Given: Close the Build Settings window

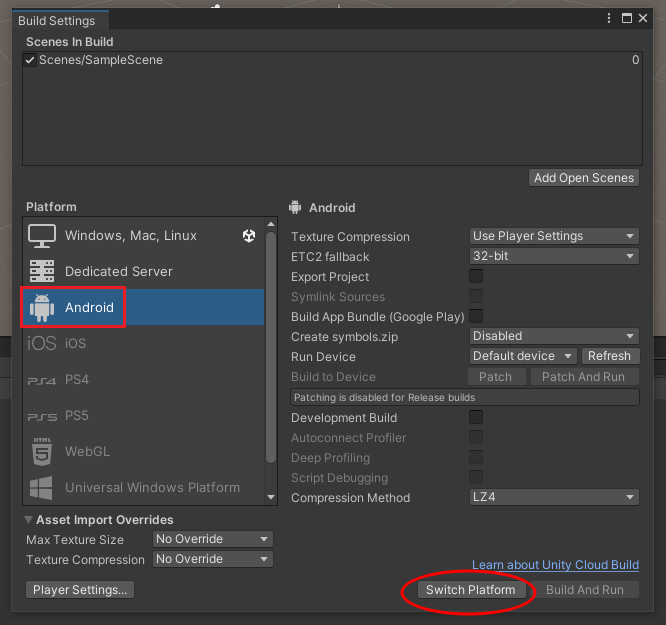Looking at the screenshot, I should pyautogui.click(x=643, y=18).
